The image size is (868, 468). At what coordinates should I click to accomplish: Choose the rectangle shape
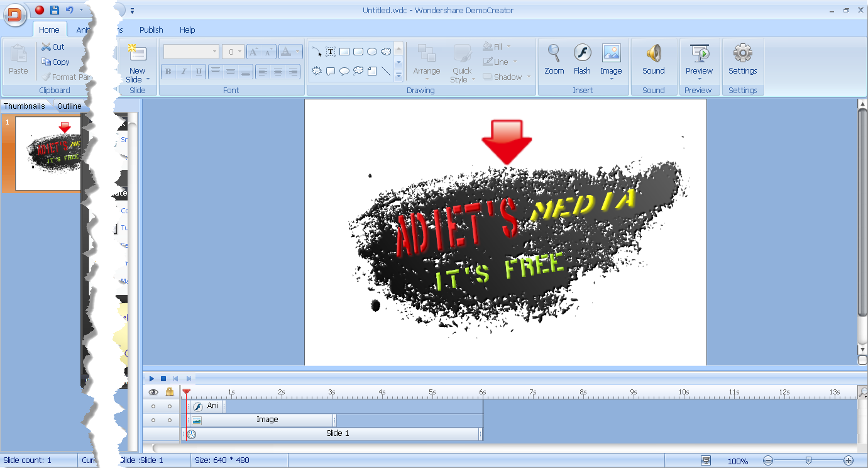(344, 52)
